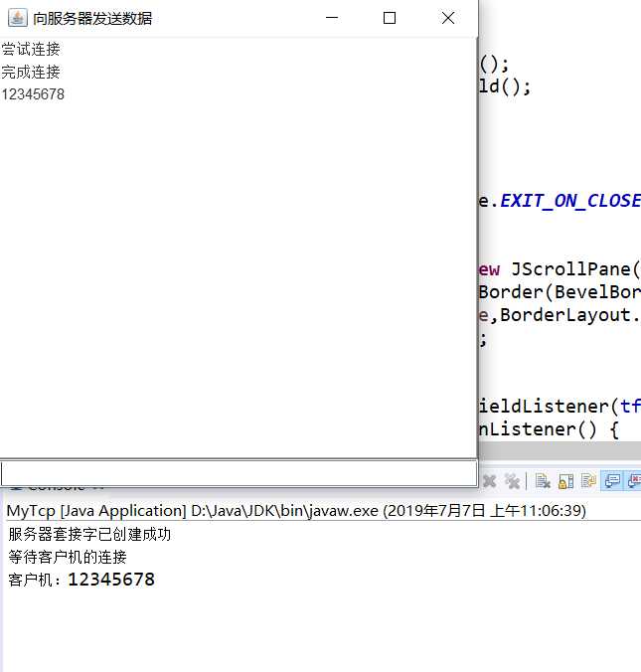Toggle Show Console on Standard Out

coord(612,481)
